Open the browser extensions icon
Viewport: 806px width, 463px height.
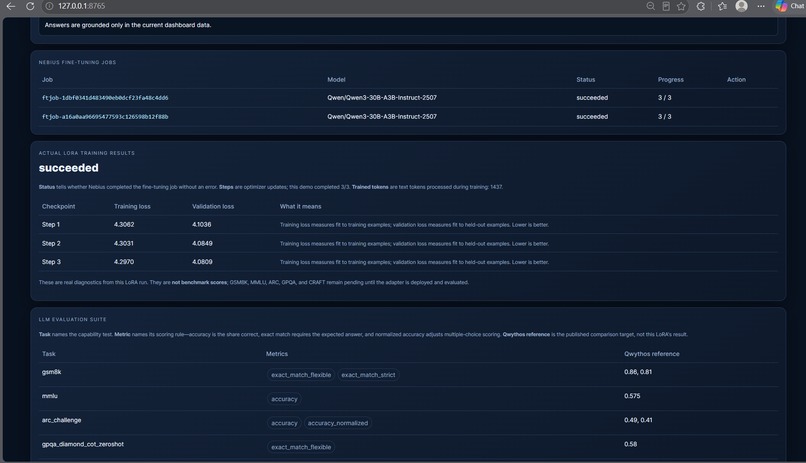pyautogui.click(x=701, y=6)
